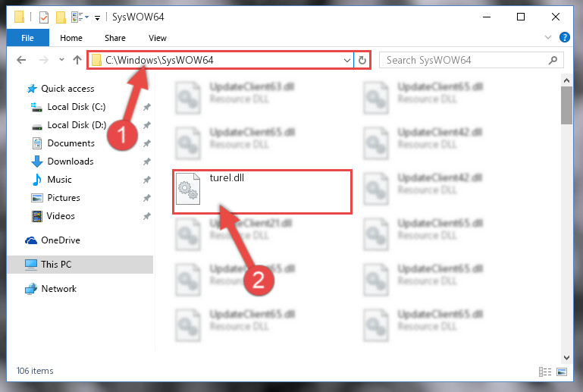Switch to details list view icon
The image size is (583, 392).
(544, 372)
